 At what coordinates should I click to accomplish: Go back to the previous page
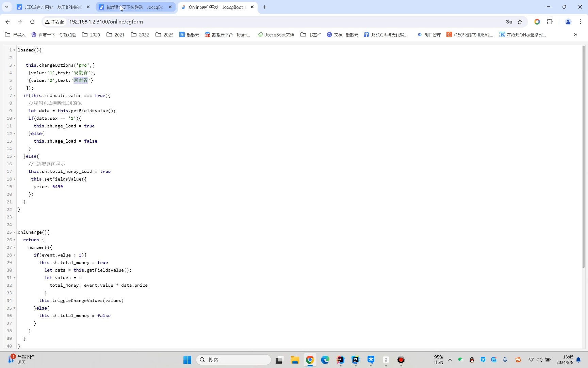click(7, 21)
